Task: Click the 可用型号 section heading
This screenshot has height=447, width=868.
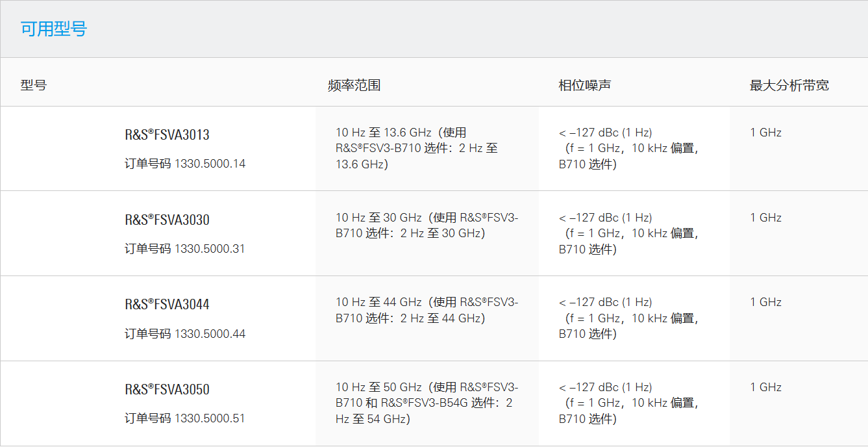Action: pyautogui.click(x=54, y=29)
